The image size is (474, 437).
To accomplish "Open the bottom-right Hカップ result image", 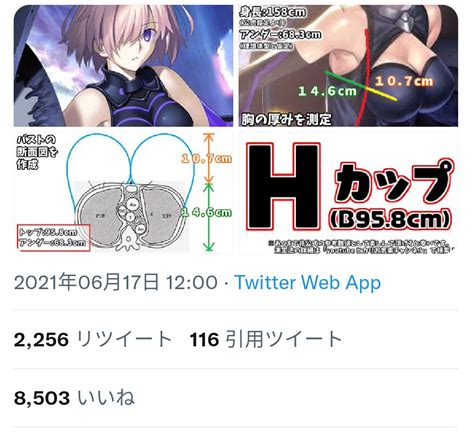I will click(348, 193).
